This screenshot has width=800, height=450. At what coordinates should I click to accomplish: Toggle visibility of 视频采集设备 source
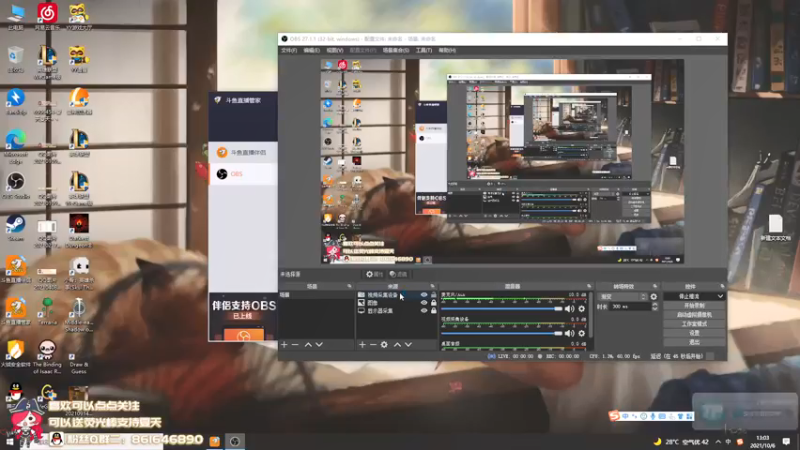pos(424,295)
